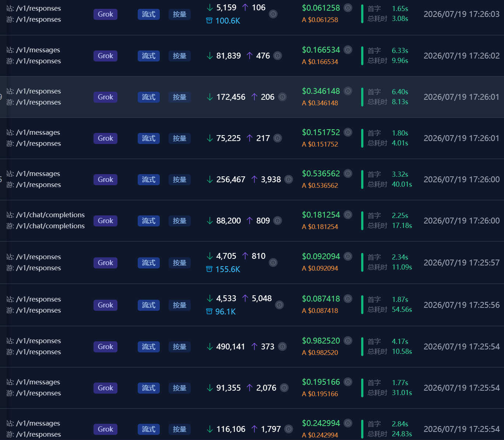Screen dimensions: 504x440
Task: Select timestamp 2026/07/19 17:25:57
Action: point(462,263)
